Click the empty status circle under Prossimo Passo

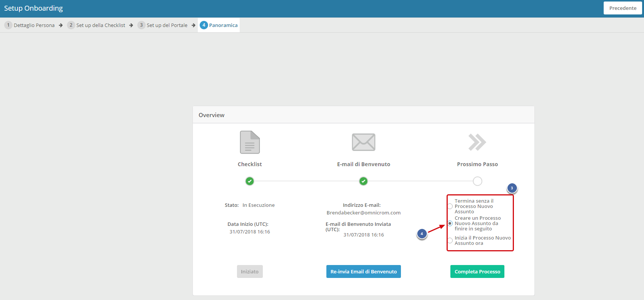[477, 181]
